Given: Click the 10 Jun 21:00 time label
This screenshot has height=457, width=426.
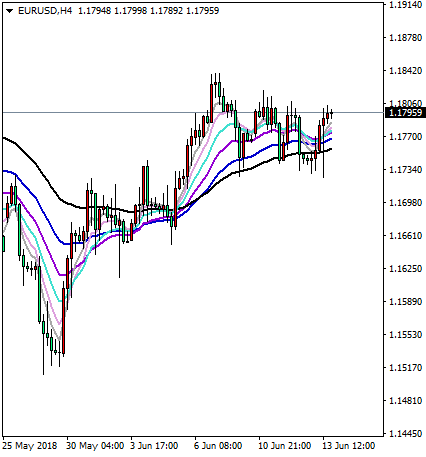Looking at the screenshot, I should click(x=284, y=446).
